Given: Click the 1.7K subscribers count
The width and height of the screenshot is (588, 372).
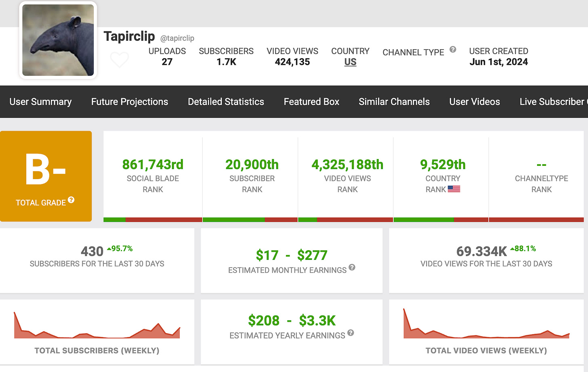Looking at the screenshot, I should point(226,62).
